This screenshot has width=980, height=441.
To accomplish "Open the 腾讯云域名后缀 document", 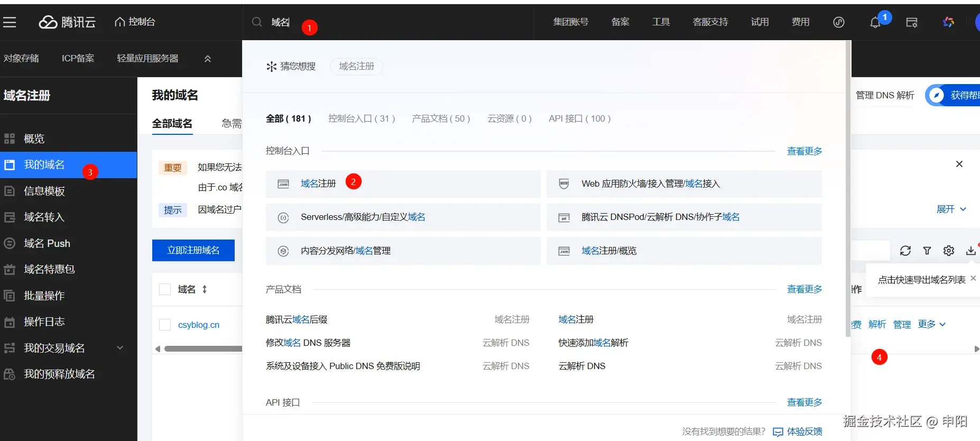I will click(x=297, y=319).
